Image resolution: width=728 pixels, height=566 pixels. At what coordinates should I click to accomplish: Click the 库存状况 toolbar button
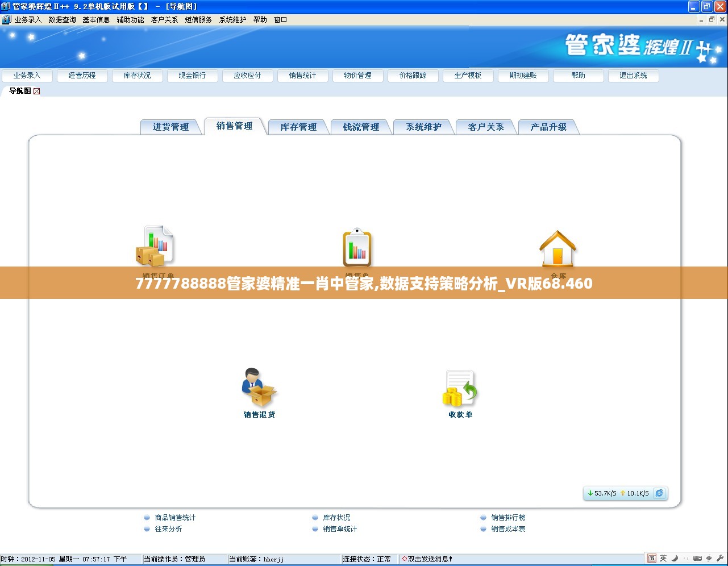tap(137, 76)
